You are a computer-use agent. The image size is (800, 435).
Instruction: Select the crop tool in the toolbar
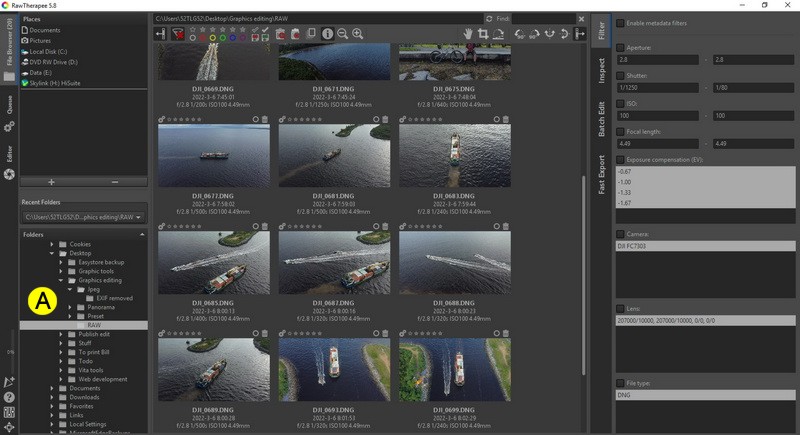(483, 34)
